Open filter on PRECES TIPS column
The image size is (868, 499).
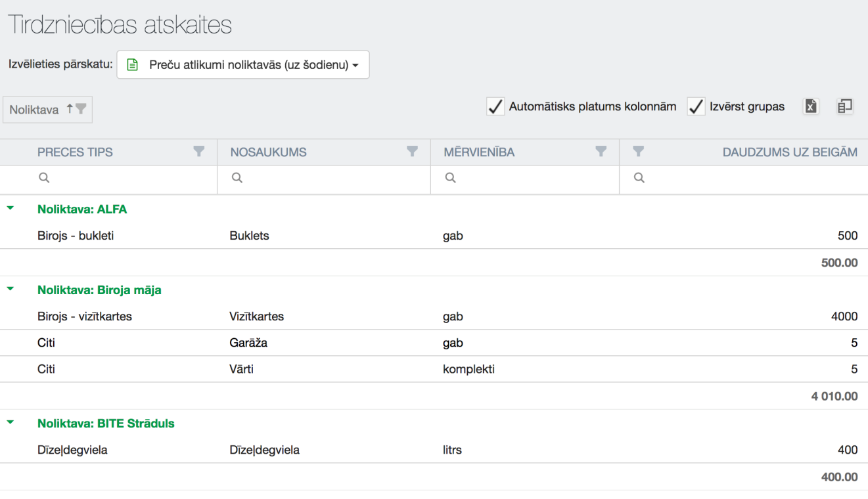[x=199, y=152]
